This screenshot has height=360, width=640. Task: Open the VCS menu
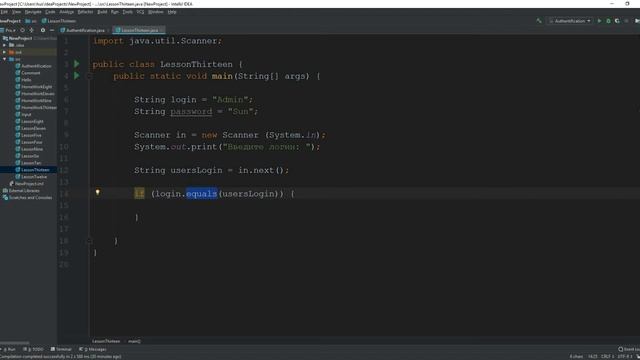tap(140, 12)
